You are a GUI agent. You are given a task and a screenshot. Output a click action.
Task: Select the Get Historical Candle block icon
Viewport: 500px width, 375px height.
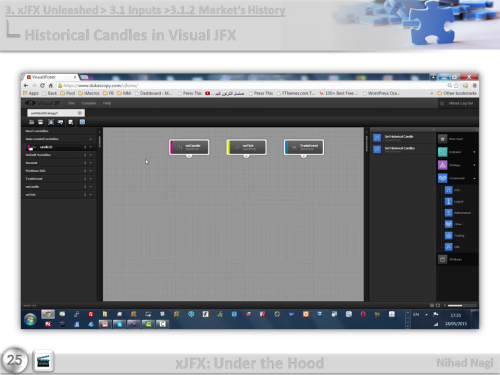point(377,137)
